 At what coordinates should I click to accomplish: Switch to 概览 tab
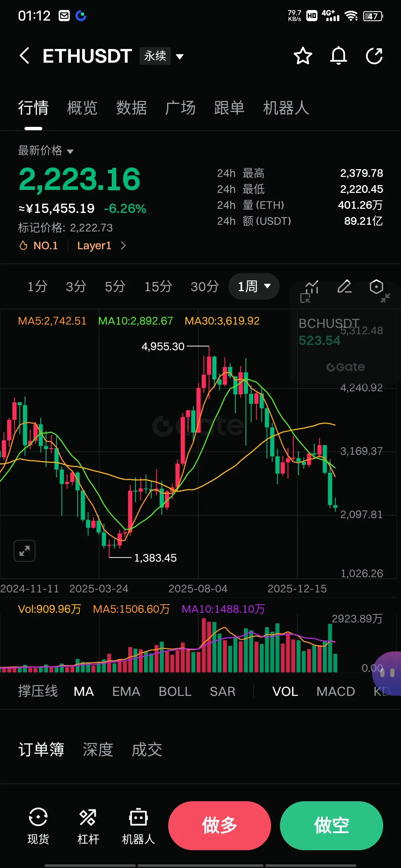coord(82,108)
